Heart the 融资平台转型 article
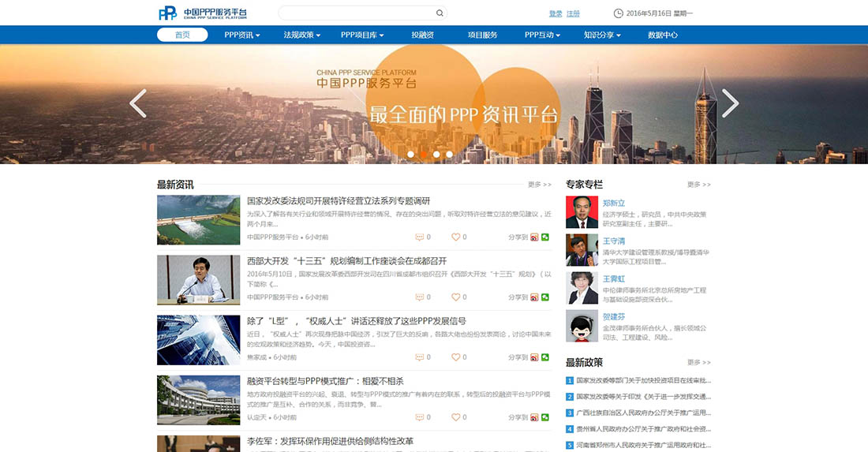 click(455, 417)
